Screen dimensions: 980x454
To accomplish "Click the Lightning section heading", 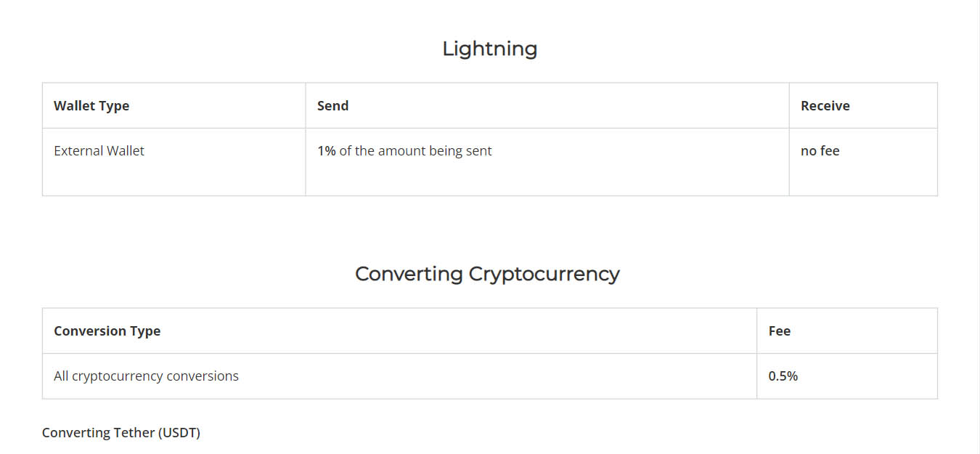I will click(x=490, y=49).
